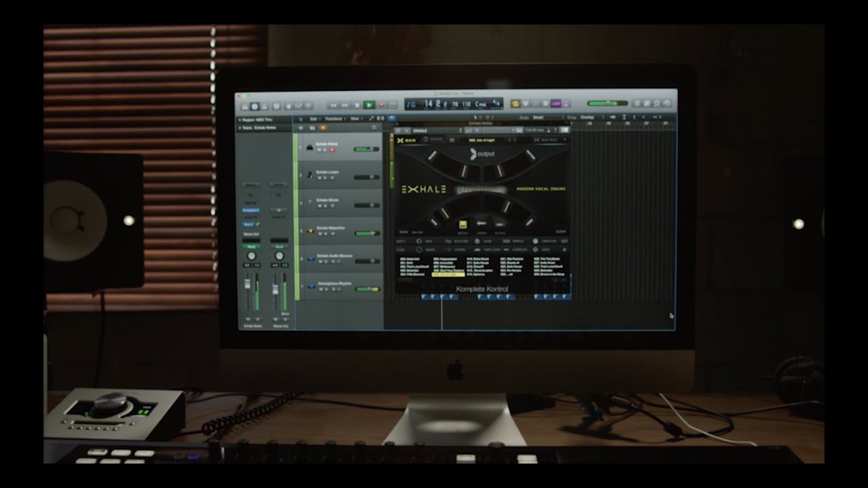Image resolution: width=868 pixels, height=488 pixels.
Task: Select the Exhale Loops track icon
Action: (309, 175)
